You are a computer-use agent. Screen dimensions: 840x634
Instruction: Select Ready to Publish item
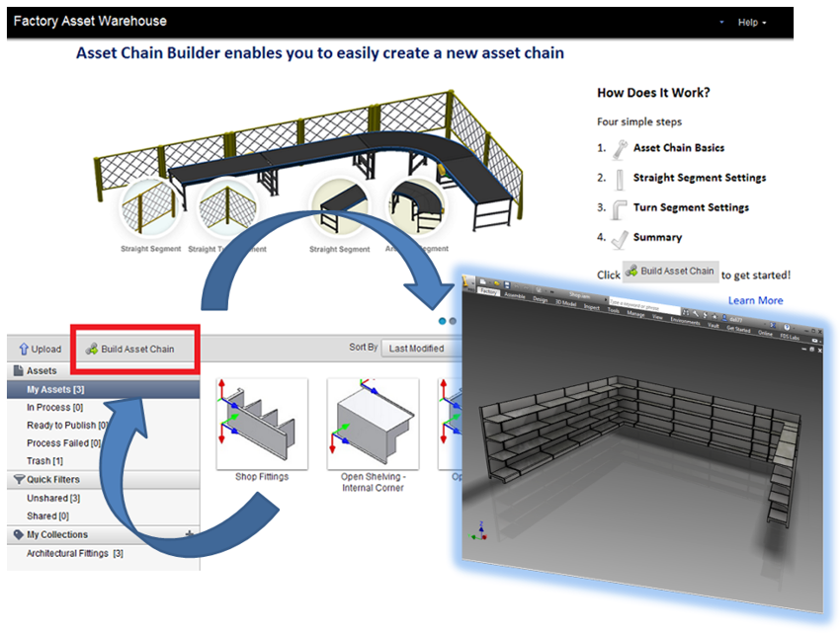point(66,426)
